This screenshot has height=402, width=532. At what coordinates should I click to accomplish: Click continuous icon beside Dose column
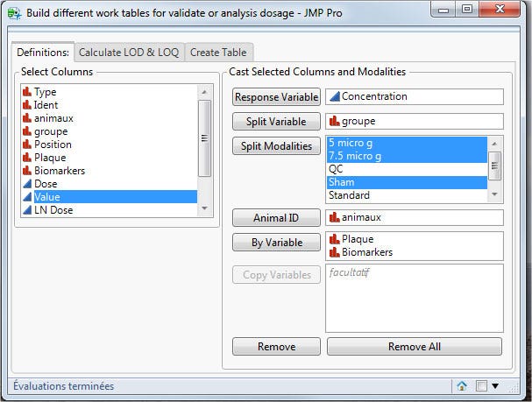point(27,184)
